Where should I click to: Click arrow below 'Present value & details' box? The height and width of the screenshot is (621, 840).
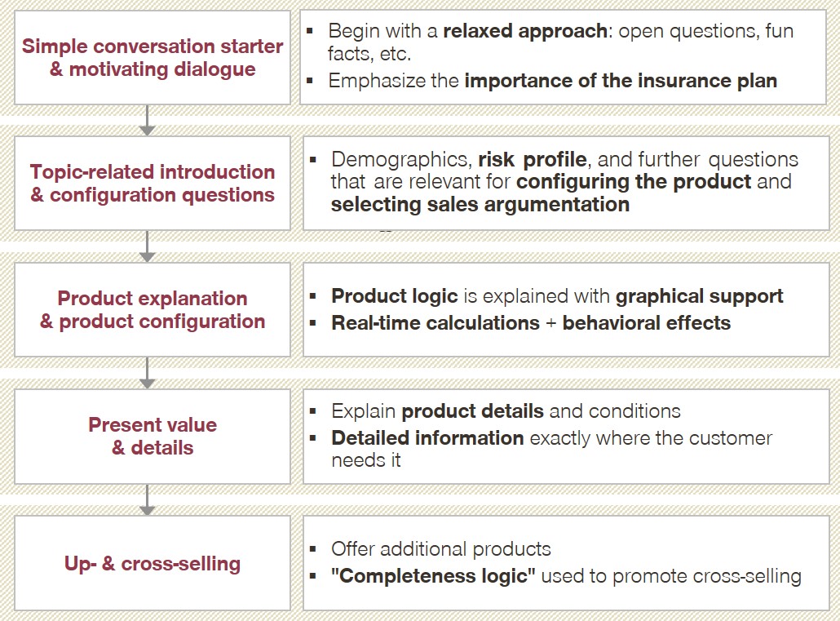point(147,499)
